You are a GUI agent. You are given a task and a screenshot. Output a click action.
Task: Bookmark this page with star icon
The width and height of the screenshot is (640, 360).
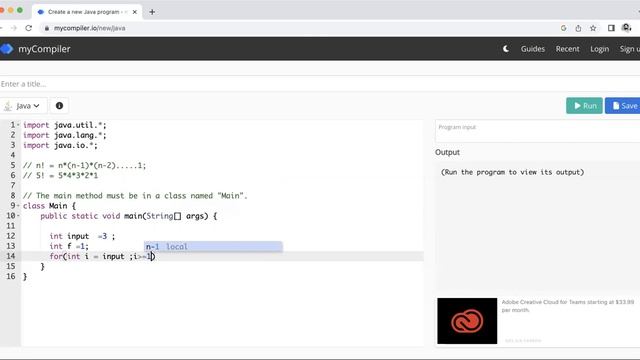pos(593,28)
